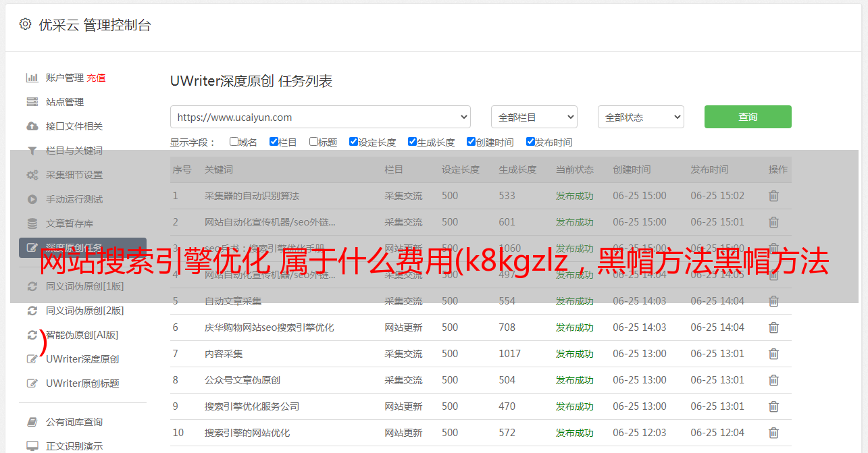Viewport: 868px width, 453px height.
Task: Enable the 标题 field checkbox
Action: click(x=313, y=142)
